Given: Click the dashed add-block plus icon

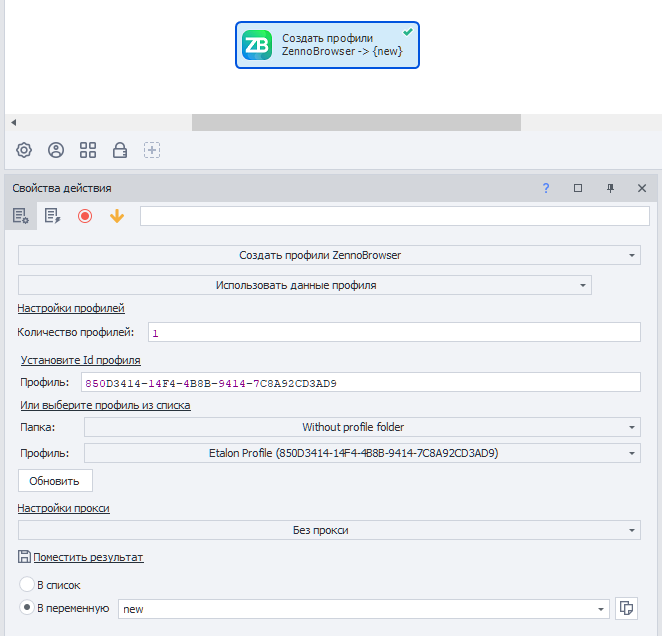Looking at the screenshot, I should click(152, 150).
